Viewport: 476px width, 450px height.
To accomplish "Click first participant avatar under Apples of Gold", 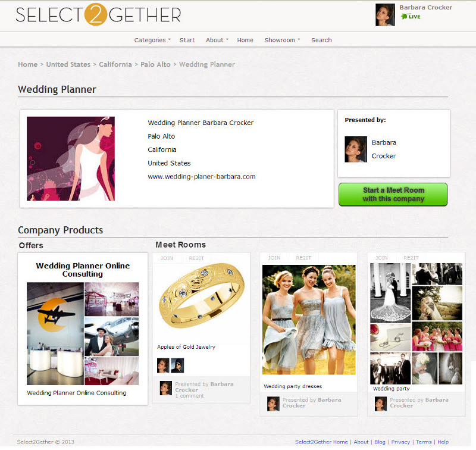I will 163,365.
